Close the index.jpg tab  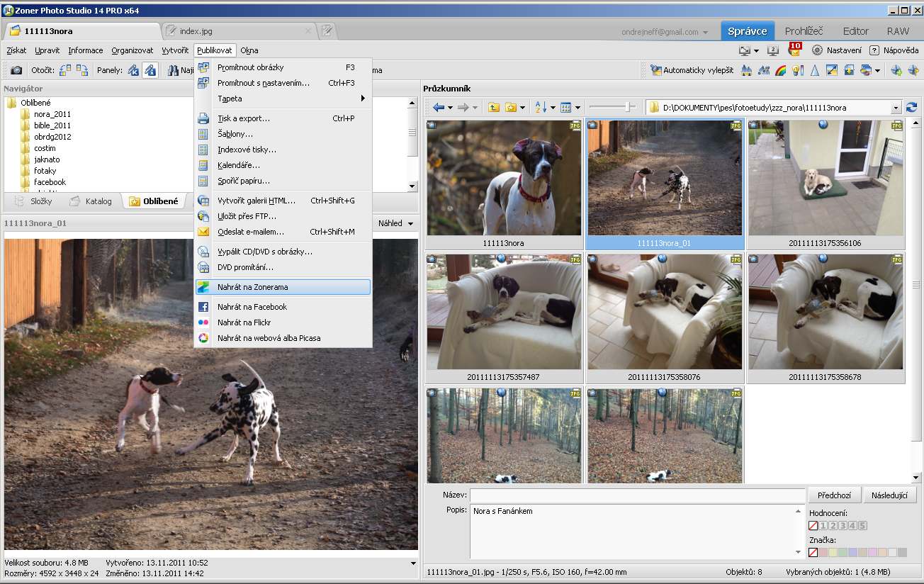pyautogui.click(x=308, y=31)
